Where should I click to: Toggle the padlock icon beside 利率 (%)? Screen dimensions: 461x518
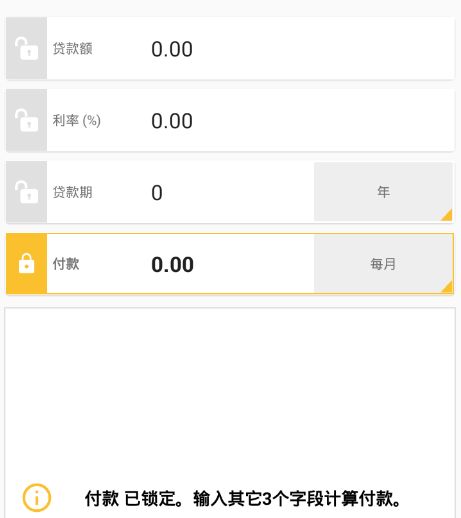(x=26, y=120)
